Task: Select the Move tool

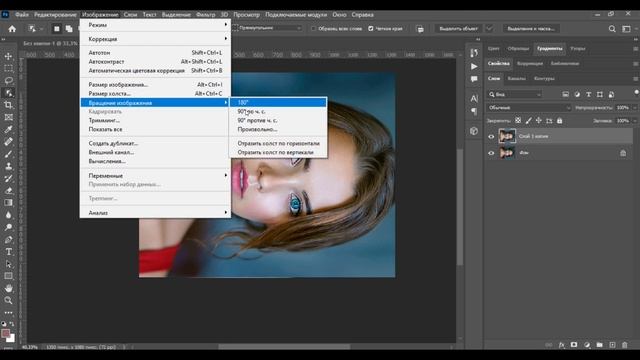Action: tap(8, 56)
